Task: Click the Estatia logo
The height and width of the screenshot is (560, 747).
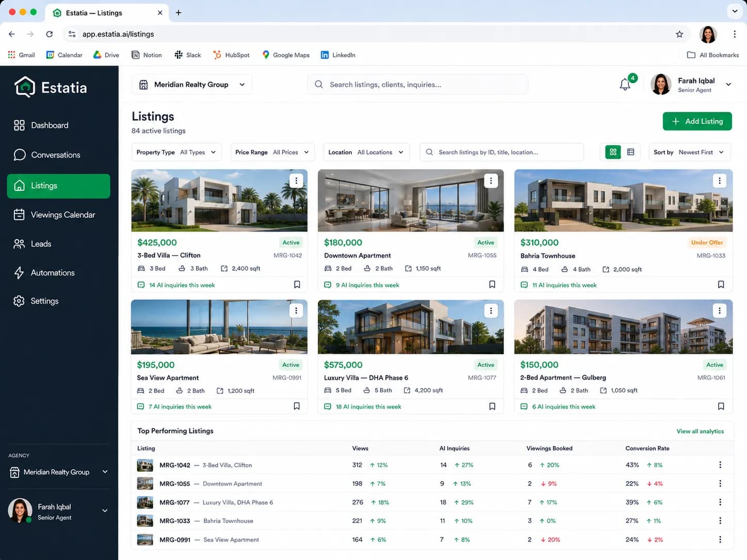Action: pyautogui.click(x=51, y=88)
